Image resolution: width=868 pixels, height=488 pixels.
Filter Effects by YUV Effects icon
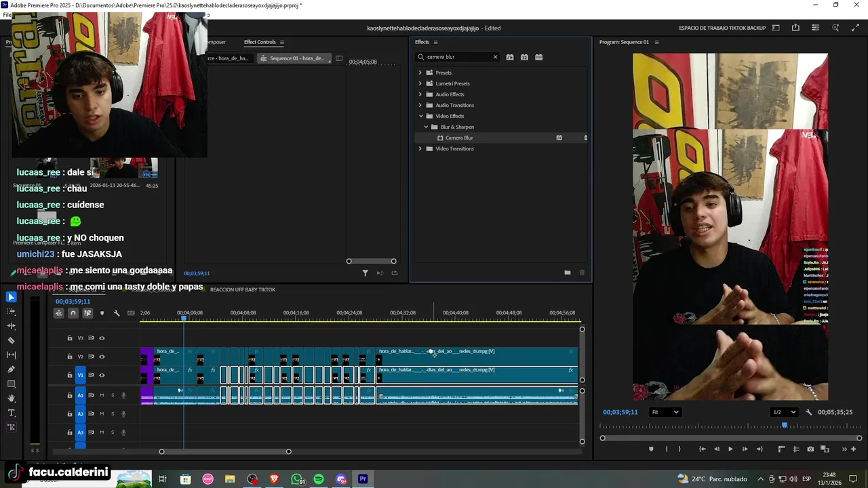pos(538,57)
